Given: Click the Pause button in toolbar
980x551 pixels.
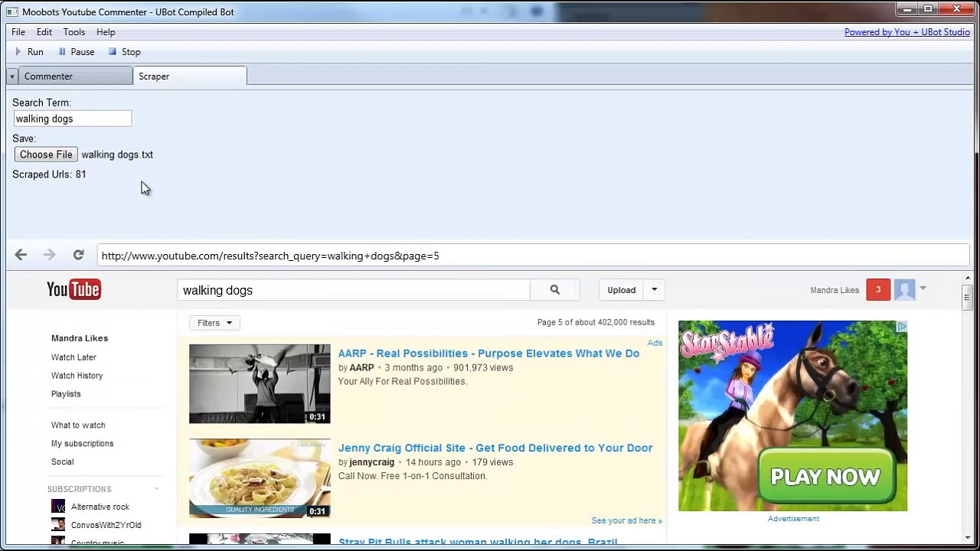Looking at the screenshot, I should click(76, 52).
